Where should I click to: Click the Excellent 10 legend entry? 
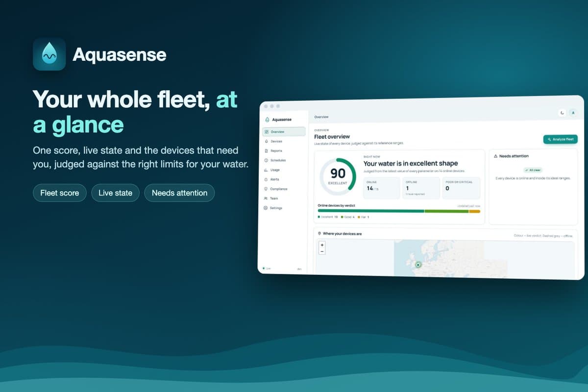(x=328, y=217)
